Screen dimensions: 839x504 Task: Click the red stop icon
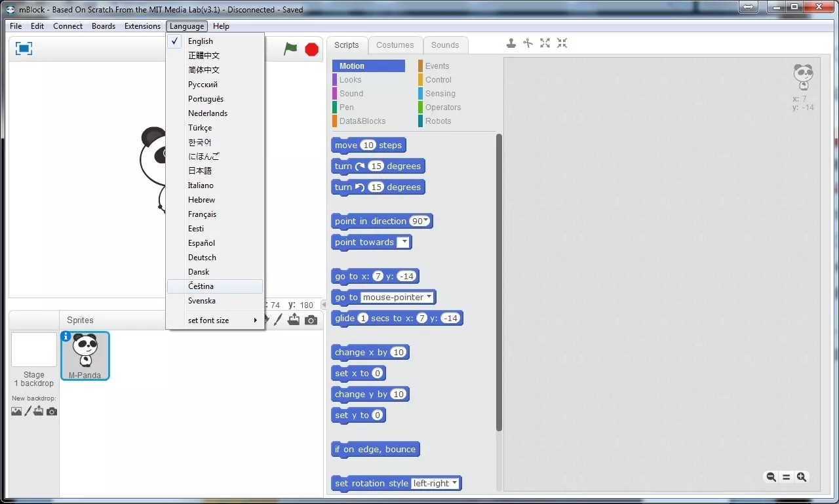[x=312, y=49]
